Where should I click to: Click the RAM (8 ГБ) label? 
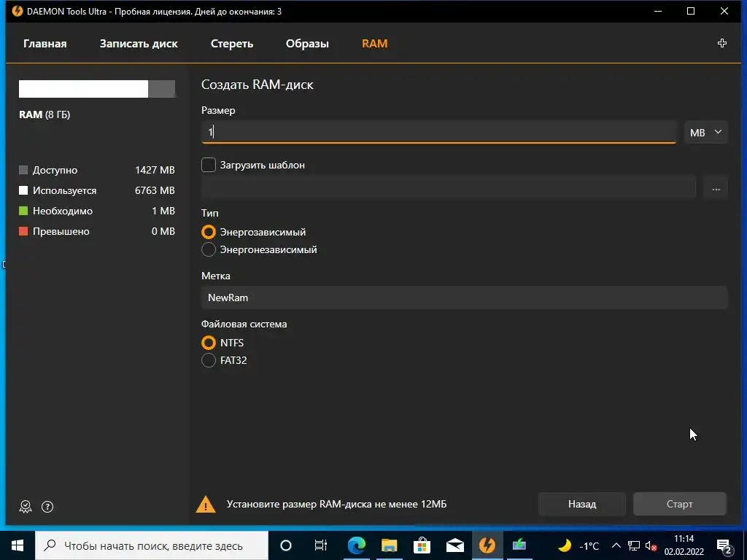pos(44,114)
